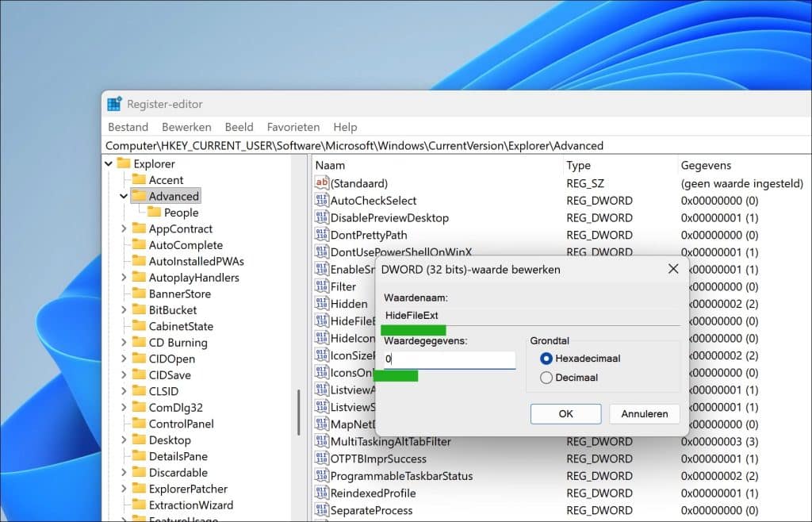
Task: Click the Type column header
Action: point(620,165)
